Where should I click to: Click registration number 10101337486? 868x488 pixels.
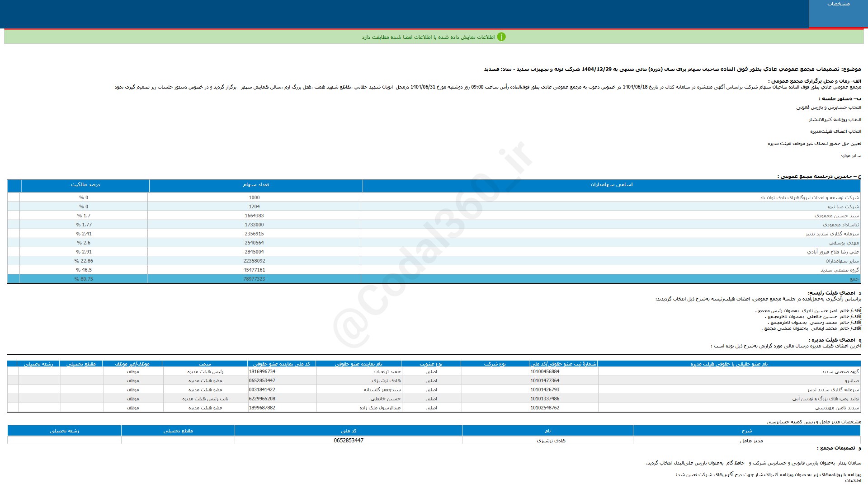(545, 399)
